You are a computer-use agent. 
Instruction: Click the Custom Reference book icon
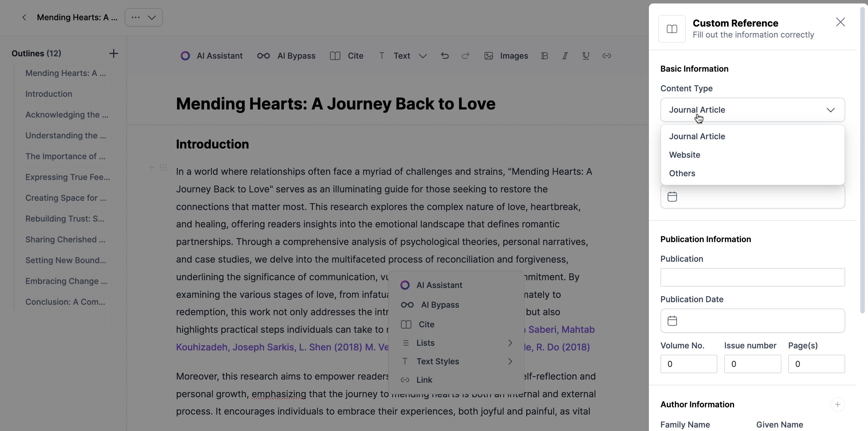[672, 29]
